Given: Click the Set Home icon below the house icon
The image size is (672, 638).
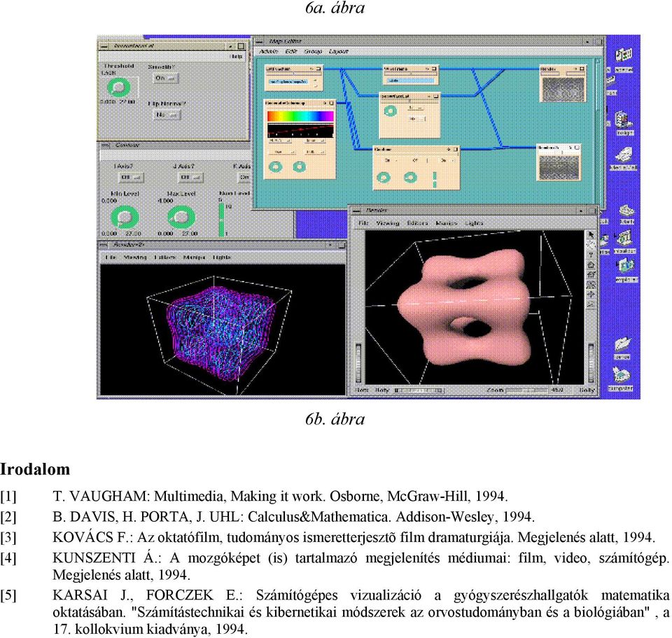Looking at the screenshot, I should tap(591, 275).
